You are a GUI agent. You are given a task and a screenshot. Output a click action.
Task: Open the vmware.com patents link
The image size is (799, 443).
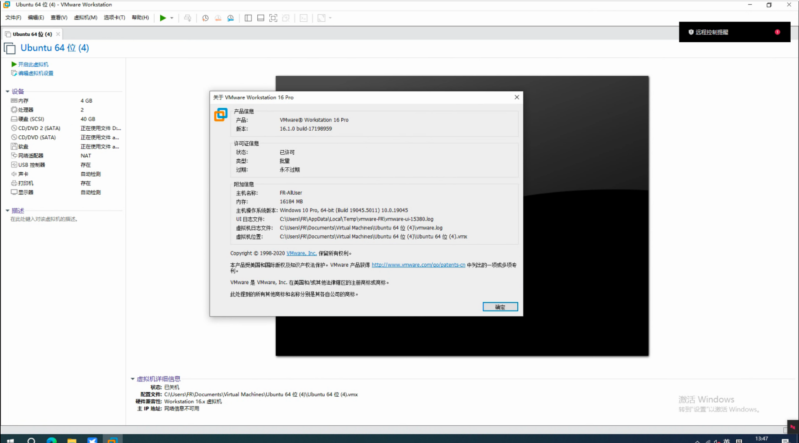point(418,265)
